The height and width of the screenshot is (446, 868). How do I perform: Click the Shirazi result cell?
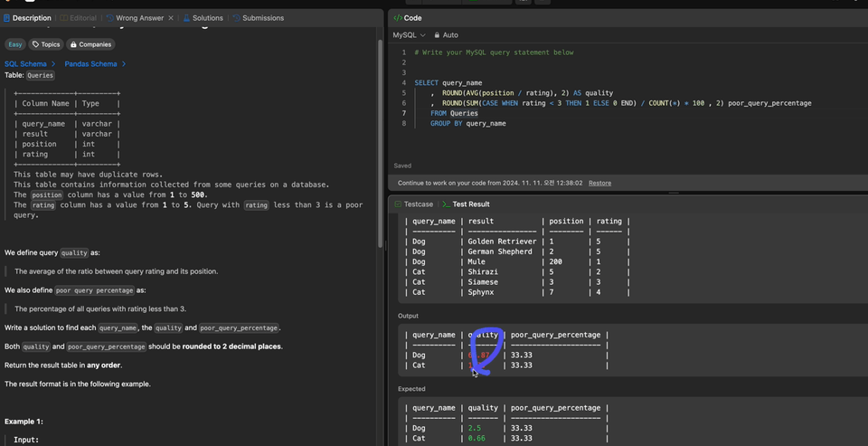[x=483, y=271]
